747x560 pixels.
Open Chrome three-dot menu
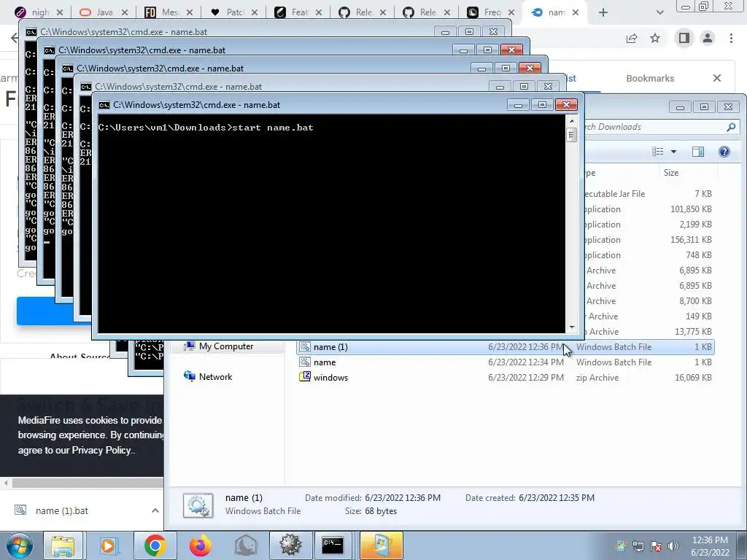(731, 38)
